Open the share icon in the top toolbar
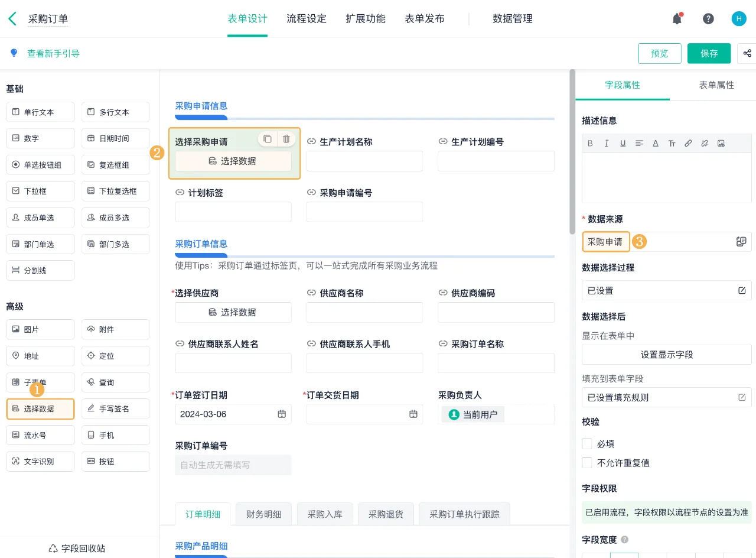This screenshot has height=558, width=756. coord(747,53)
